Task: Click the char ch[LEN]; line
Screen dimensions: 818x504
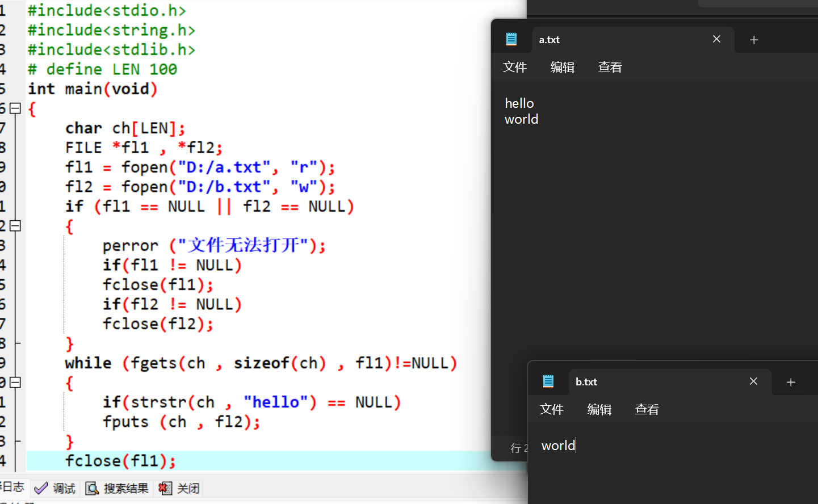Action: click(x=125, y=128)
